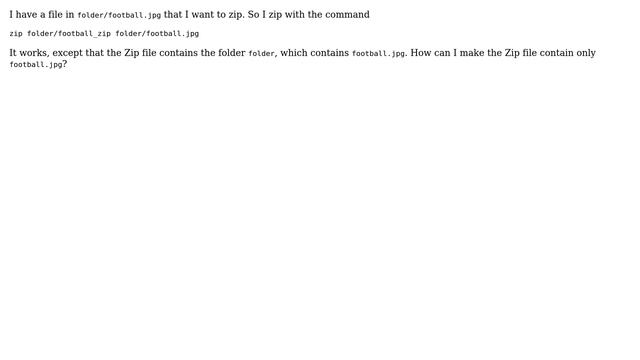Click football.jpg on the final line

(36, 64)
